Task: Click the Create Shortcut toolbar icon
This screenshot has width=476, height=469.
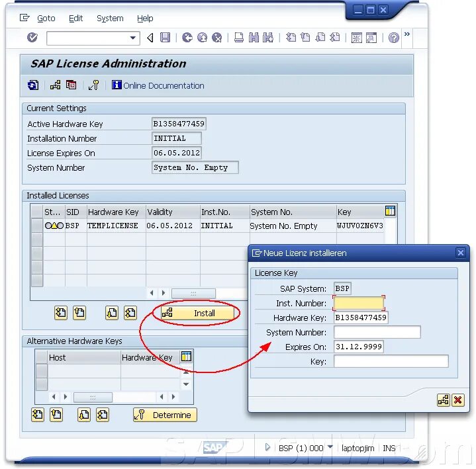Action: click(371, 38)
